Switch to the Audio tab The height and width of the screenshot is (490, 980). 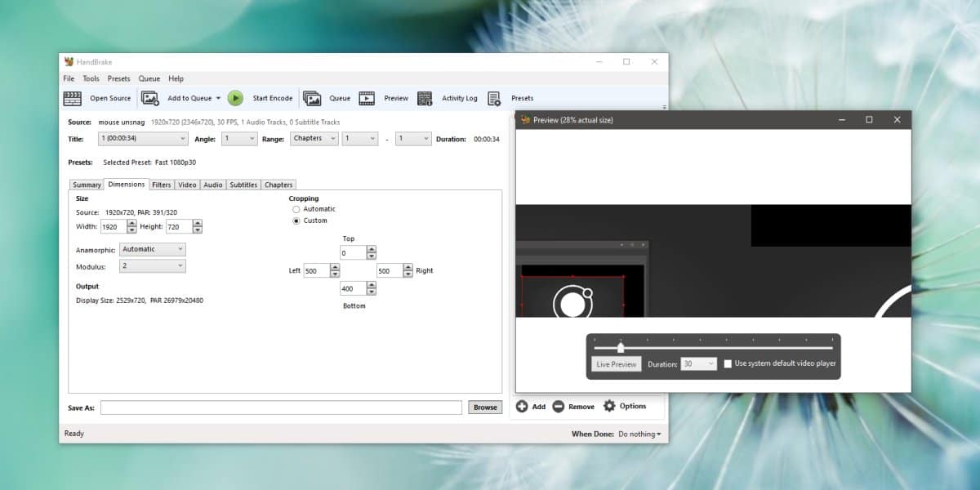(213, 185)
